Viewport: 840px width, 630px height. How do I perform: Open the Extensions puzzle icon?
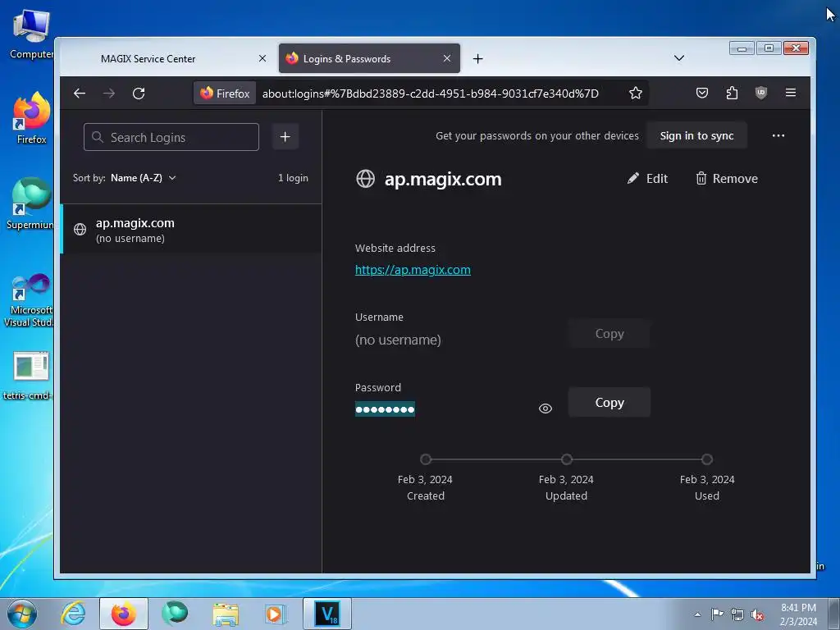point(732,94)
